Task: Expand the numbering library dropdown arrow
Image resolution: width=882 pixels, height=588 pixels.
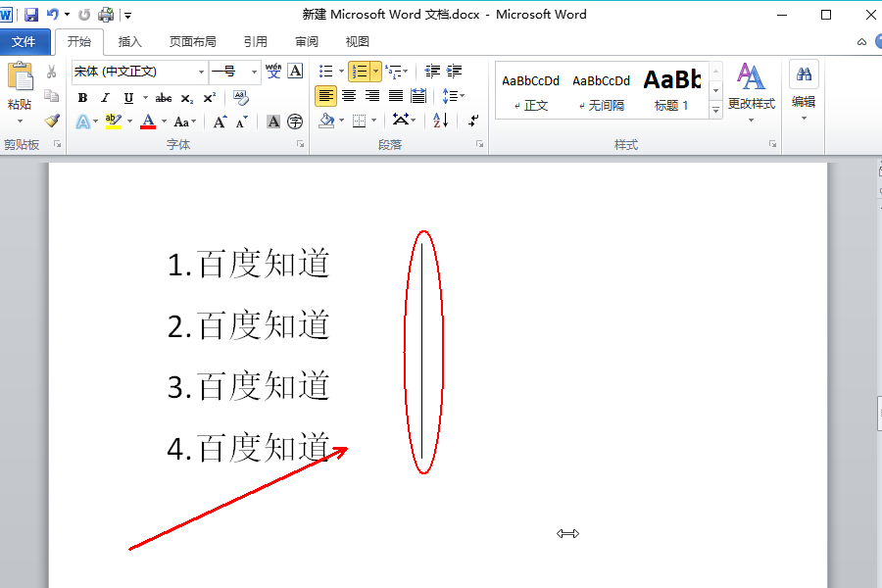Action: [x=375, y=72]
